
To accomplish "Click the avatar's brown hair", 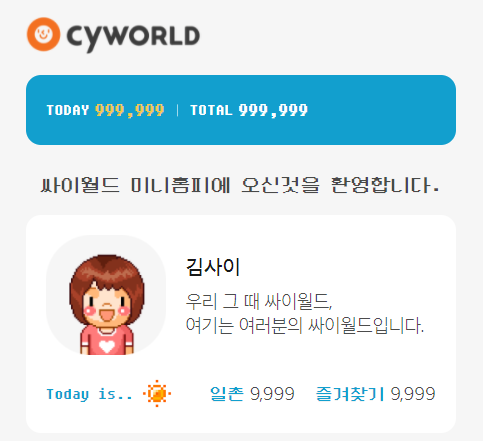I will point(107,272).
